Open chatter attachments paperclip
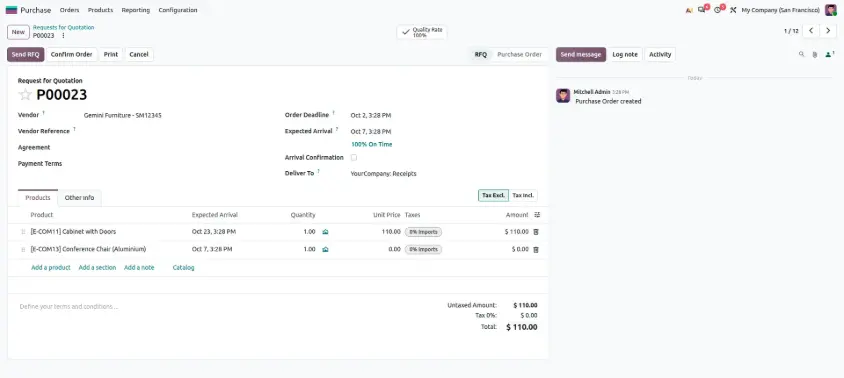This screenshot has width=844, height=378. (814, 54)
